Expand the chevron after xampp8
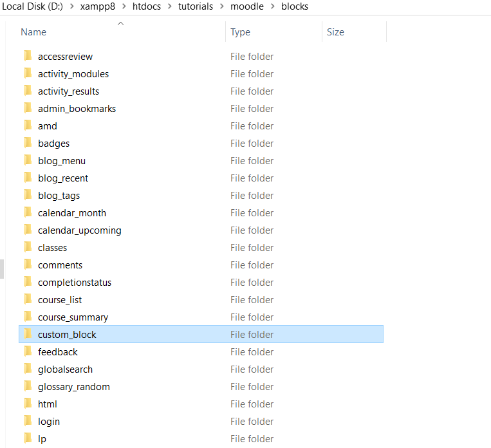The height and width of the screenshot is (448, 491). coord(124,6)
